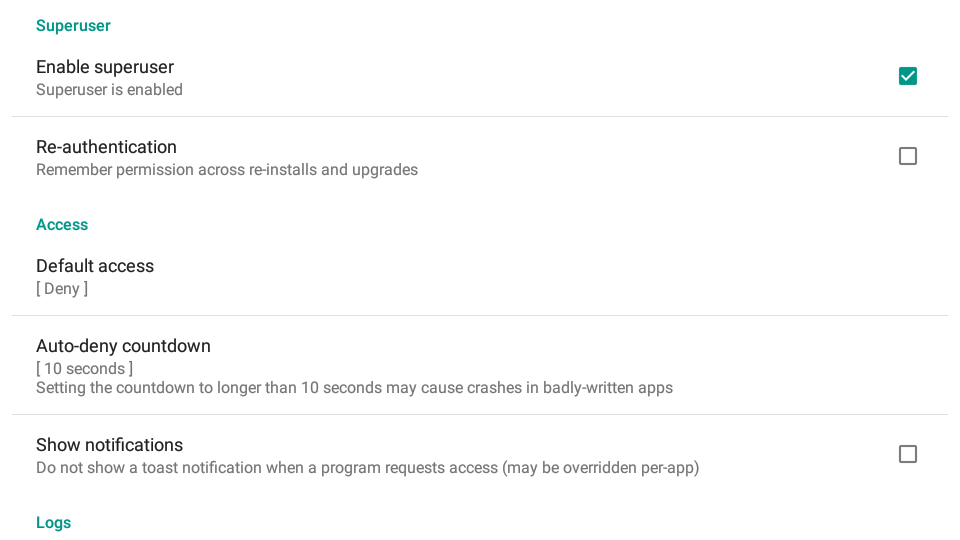Click the divider below the Default access row
The height and width of the screenshot is (540, 960).
tap(480, 315)
